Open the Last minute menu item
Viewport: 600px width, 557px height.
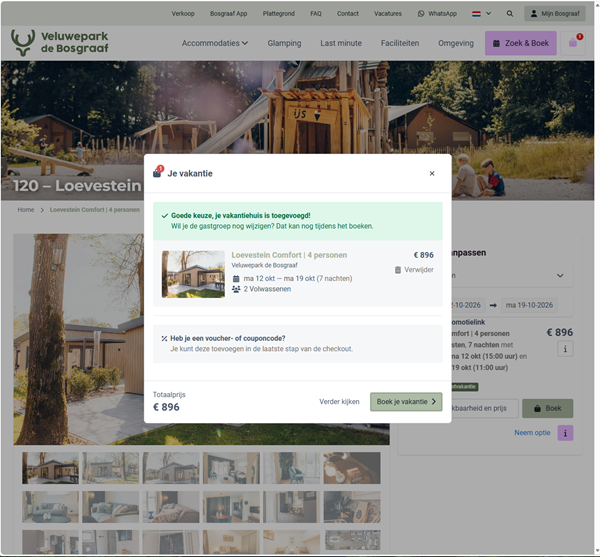(x=341, y=43)
